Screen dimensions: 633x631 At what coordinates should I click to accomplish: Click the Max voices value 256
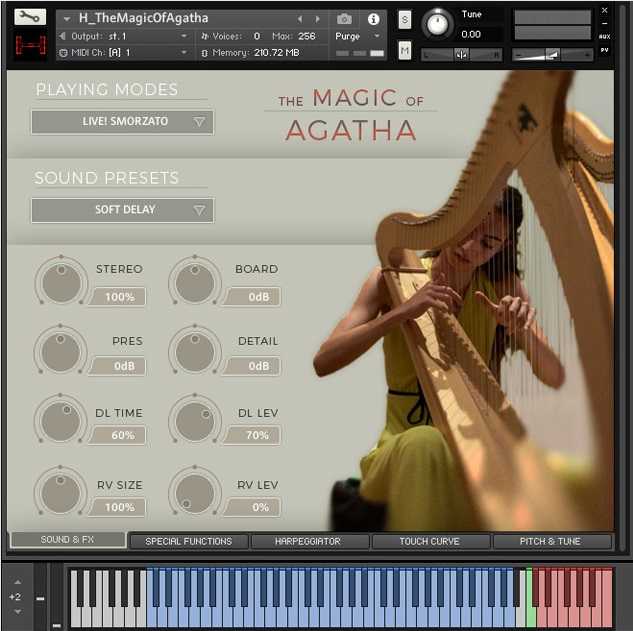pyautogui.click(x=307, y=36)
